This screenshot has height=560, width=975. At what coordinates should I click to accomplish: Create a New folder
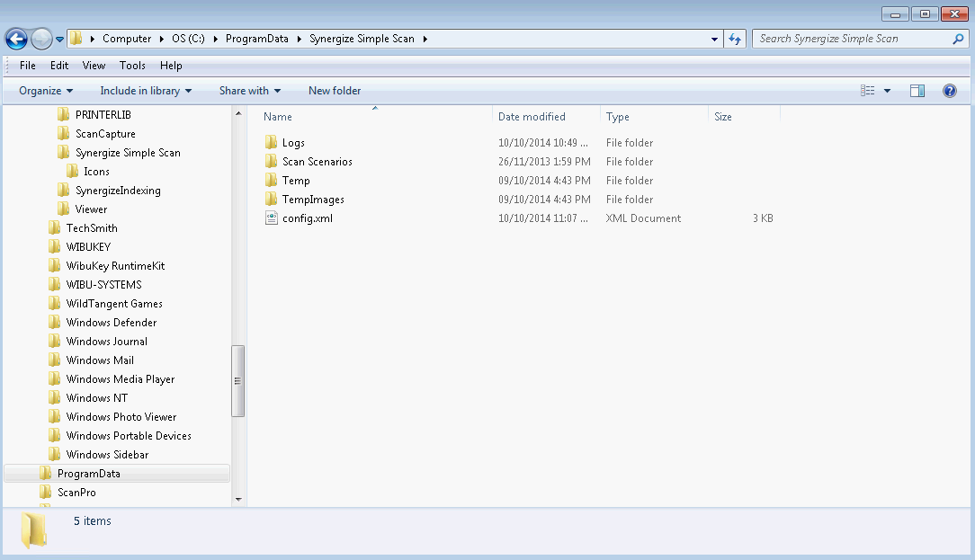(x=335, y=91)
